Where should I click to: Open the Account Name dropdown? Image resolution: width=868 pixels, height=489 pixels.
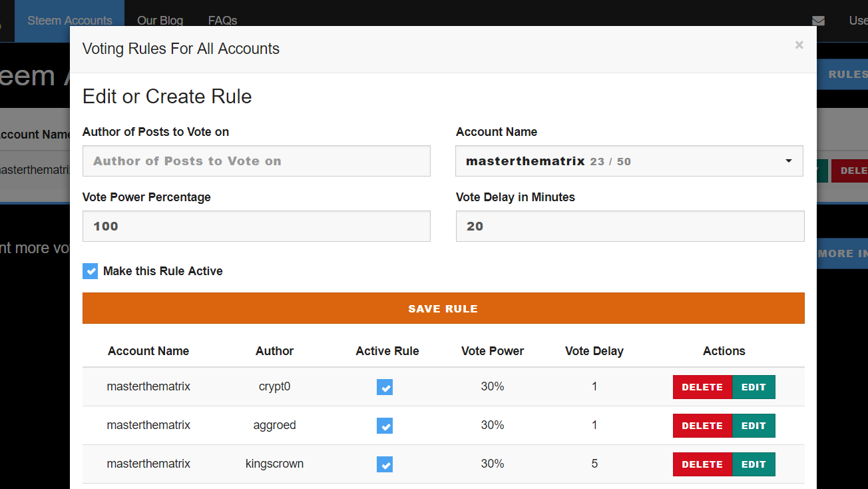(629, 161)
